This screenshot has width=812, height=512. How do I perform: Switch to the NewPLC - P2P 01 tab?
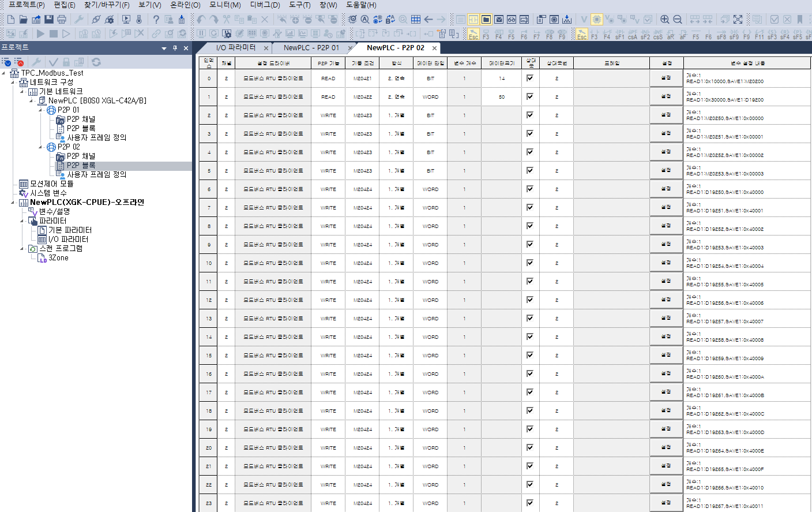pos(311,48)
